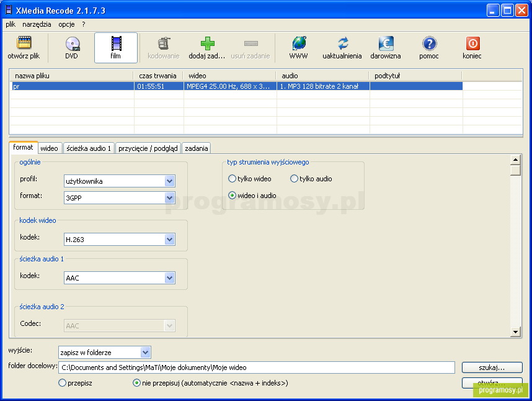Click the '1. MP3 128 bitrate 2 kanał' cell
The image size is (532, 401).
(x=323, y=86)
